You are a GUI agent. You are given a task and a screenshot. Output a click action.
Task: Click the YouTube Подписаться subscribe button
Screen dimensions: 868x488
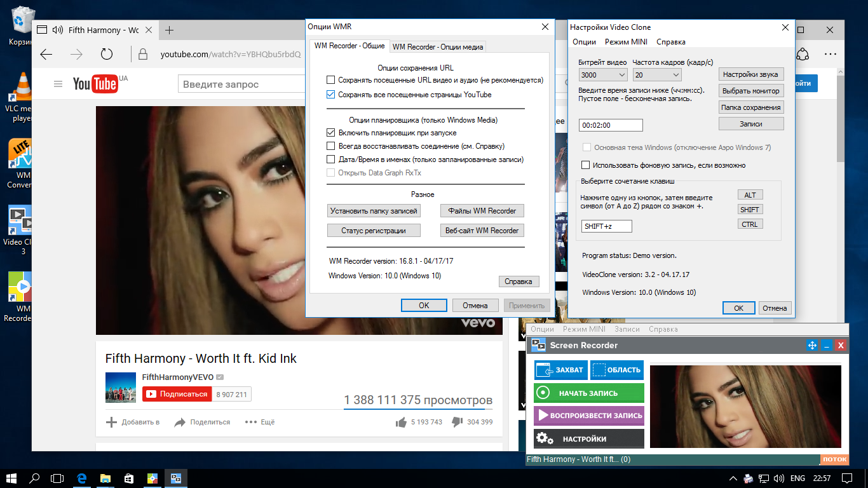(177, 394)
